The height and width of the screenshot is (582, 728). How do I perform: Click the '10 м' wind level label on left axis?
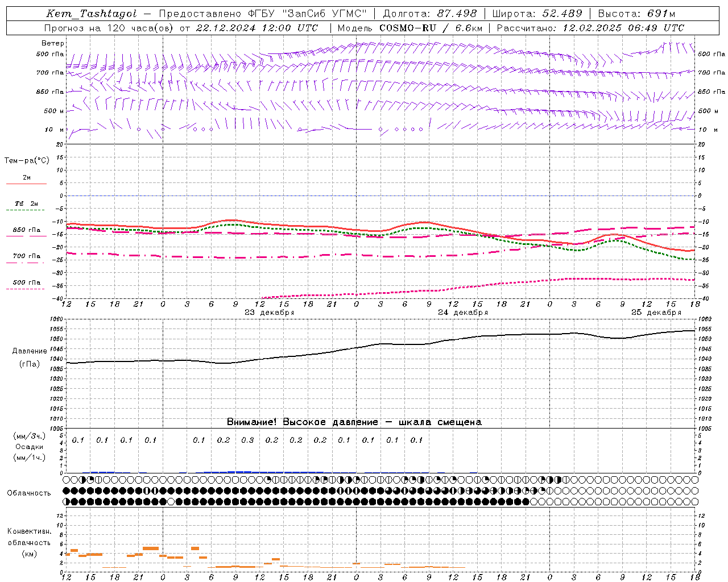55,130
